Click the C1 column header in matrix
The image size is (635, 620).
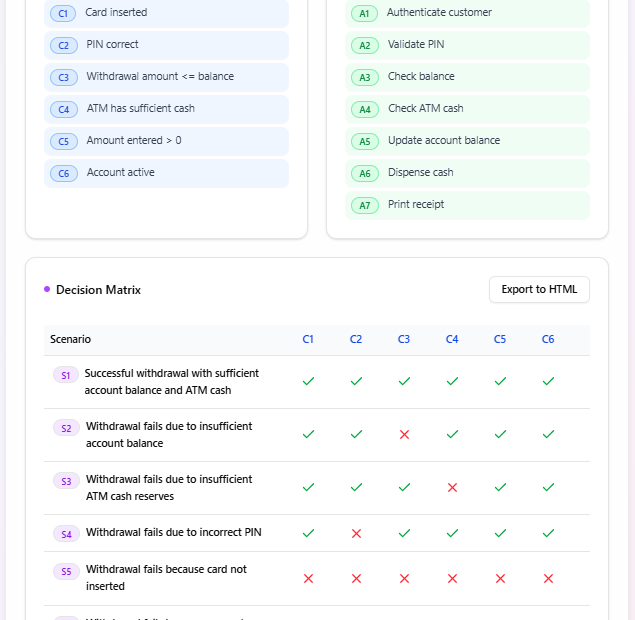point(308,339)
